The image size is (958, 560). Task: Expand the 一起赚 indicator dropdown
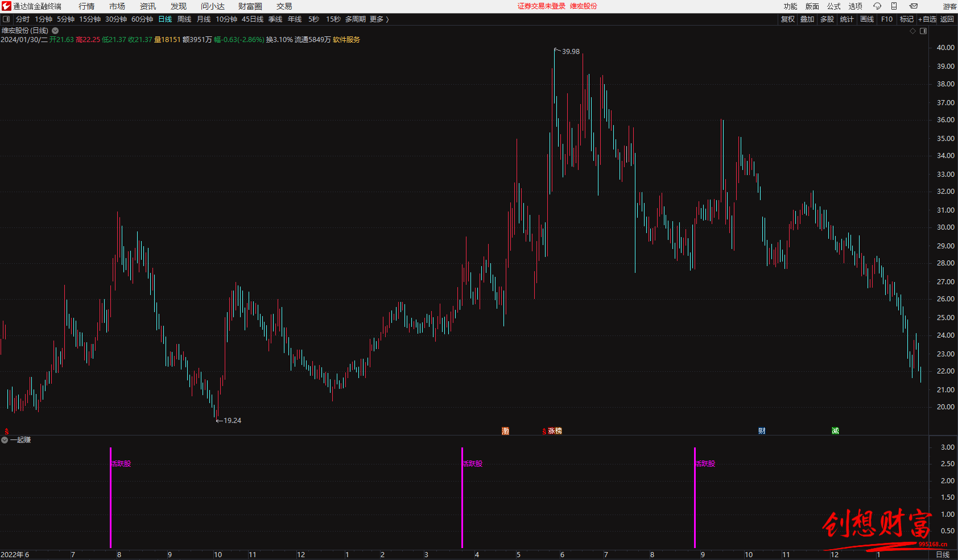click(x=5, y=440)
